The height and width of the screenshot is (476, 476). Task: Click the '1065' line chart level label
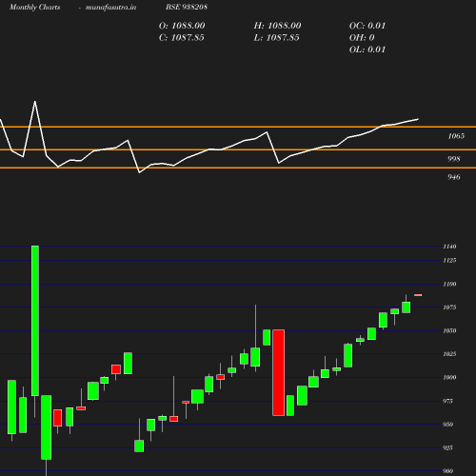coord(456,136)
